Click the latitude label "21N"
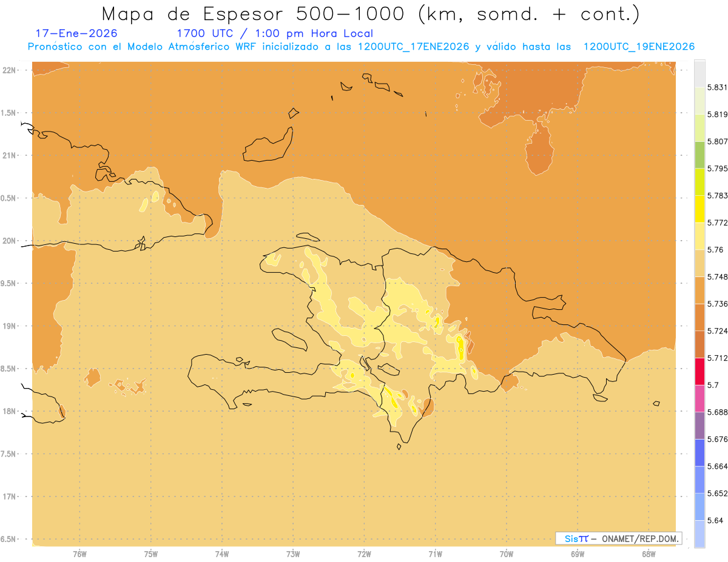Screen dimensions: 728x562 click(8, 156)
